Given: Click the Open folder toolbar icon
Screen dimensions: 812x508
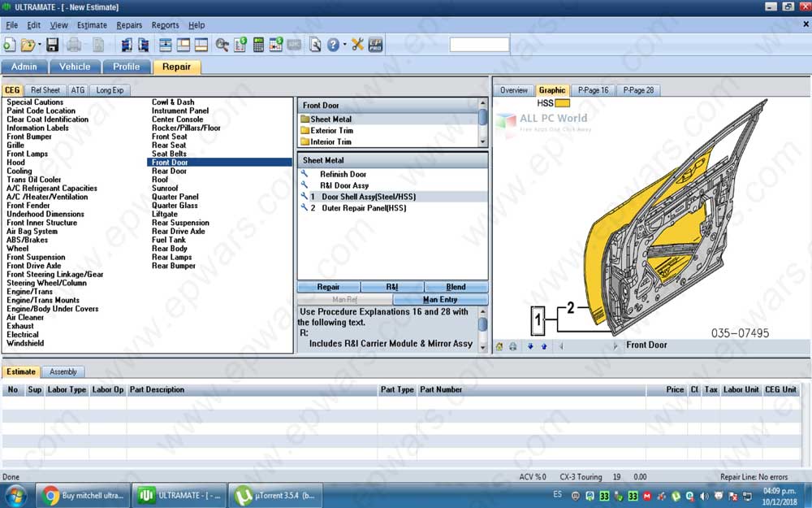Looking at the screenshot, I should pos(28,45).
